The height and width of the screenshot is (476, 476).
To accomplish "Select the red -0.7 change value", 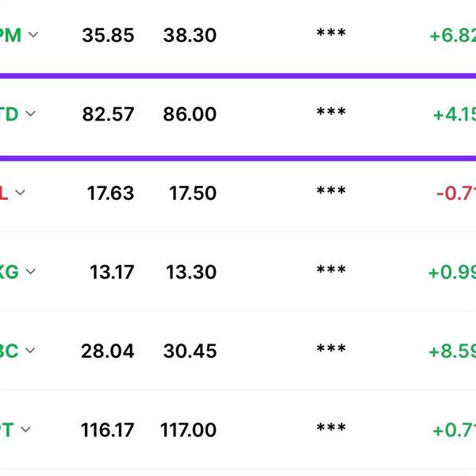I will 456,193.
